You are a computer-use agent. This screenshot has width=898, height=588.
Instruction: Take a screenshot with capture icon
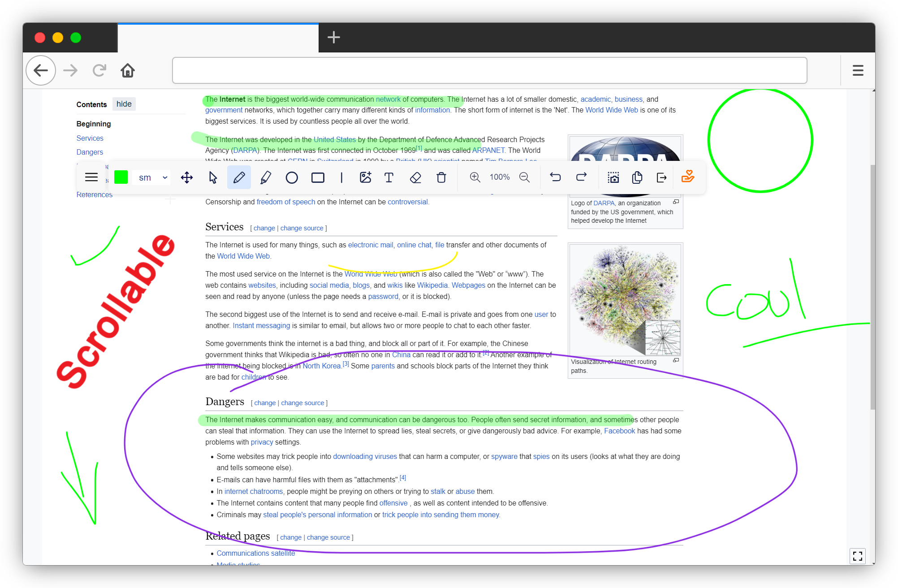pyautogui.click(x=613, y=177)
